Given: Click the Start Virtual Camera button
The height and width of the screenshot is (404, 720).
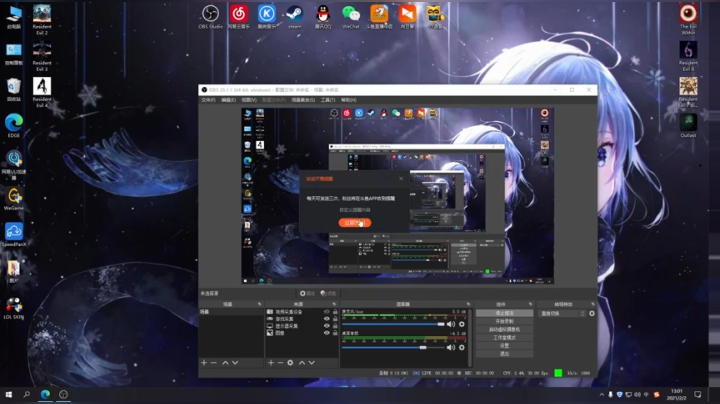Looking at the screenshot, I should [x=505, y=330].
